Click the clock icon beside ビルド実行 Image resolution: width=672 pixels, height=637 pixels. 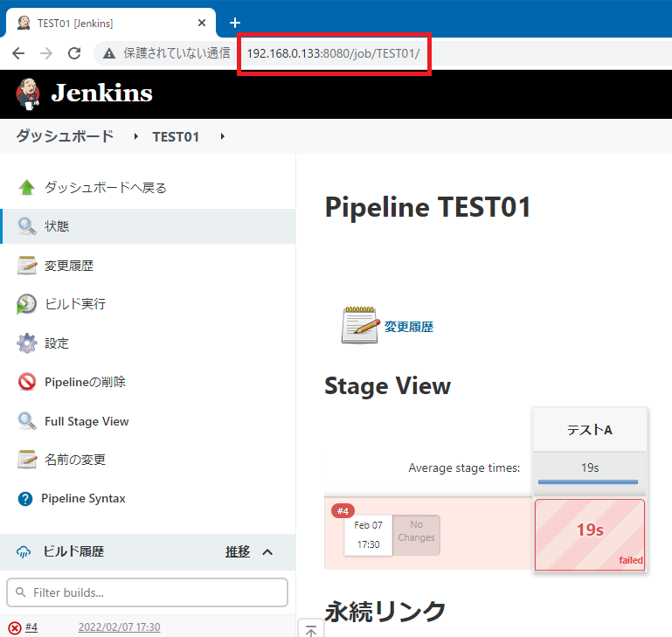tap(26, 304)
